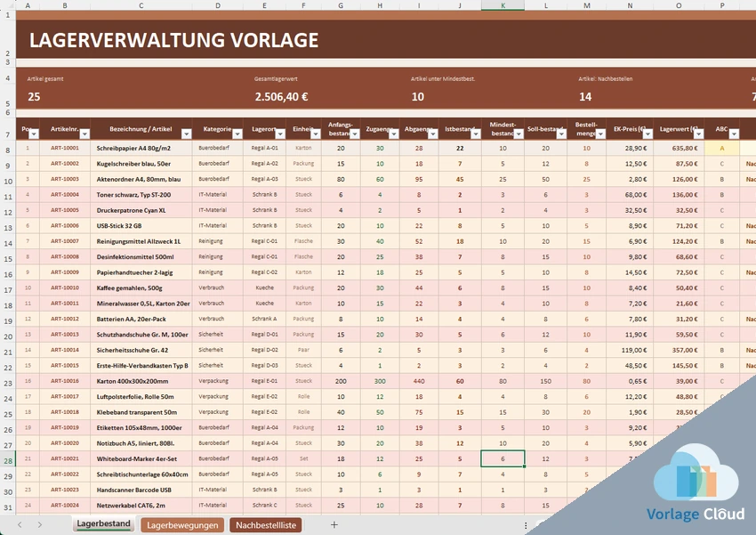Image resolution: width=756 pixels, height=535 pixels.
Task: Select cell Netzwerkkabel CAT6, 2m
Action: (x=141, y=505)
